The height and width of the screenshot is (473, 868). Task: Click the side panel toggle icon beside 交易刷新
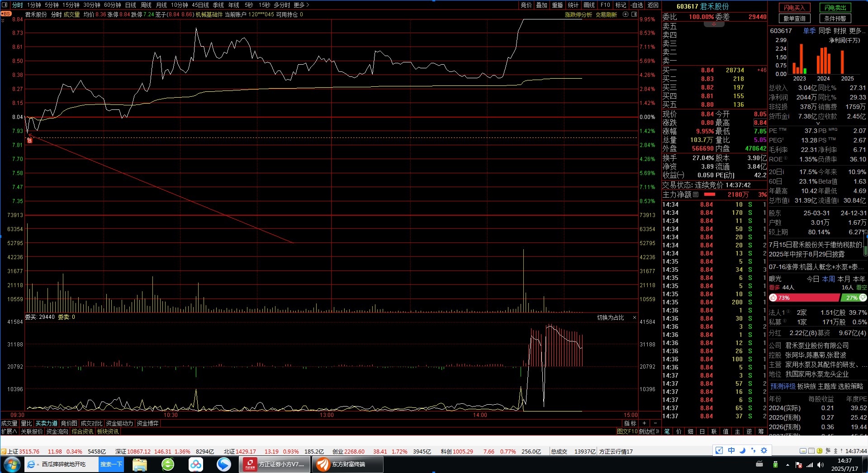(x=634, y=14)
